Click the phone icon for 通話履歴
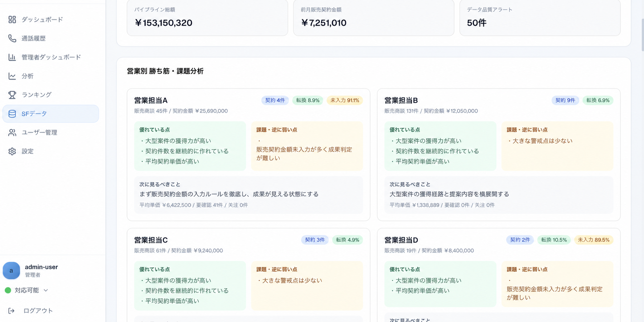 [x=12, y=38]
